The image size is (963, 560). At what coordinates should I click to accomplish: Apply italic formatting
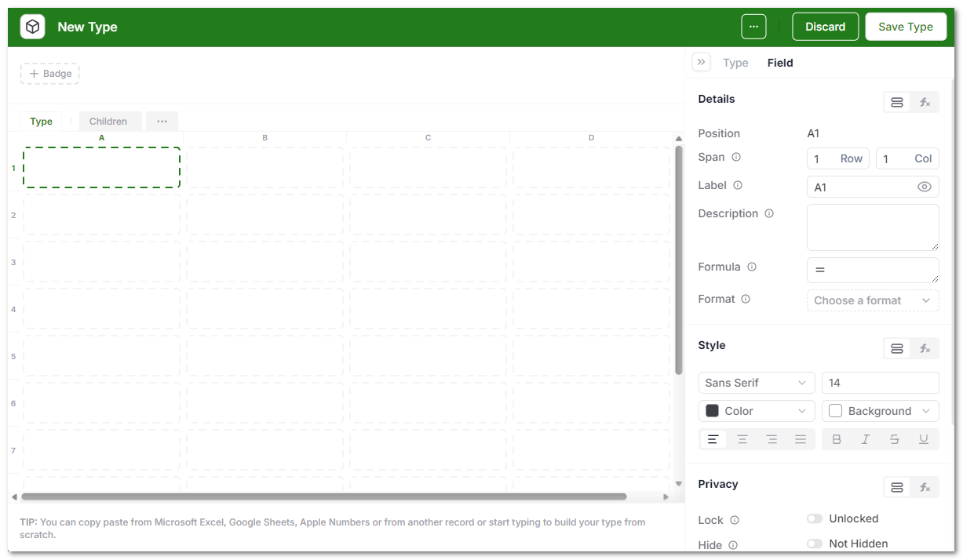click(865, 439)
